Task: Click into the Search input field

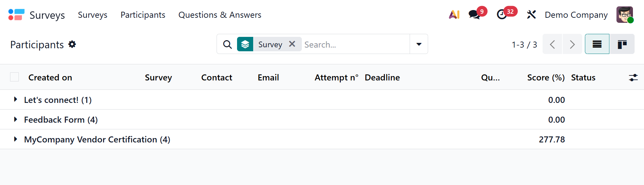Action: coord(355,44)
